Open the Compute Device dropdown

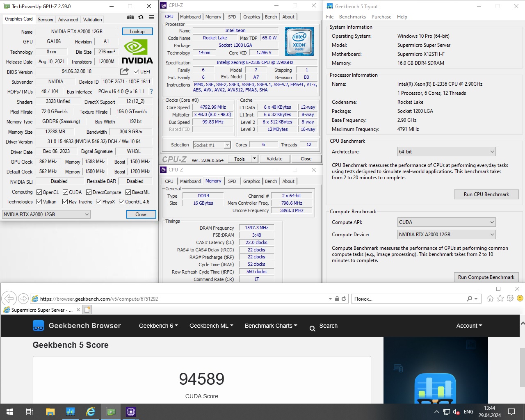(x=446, y=235)
